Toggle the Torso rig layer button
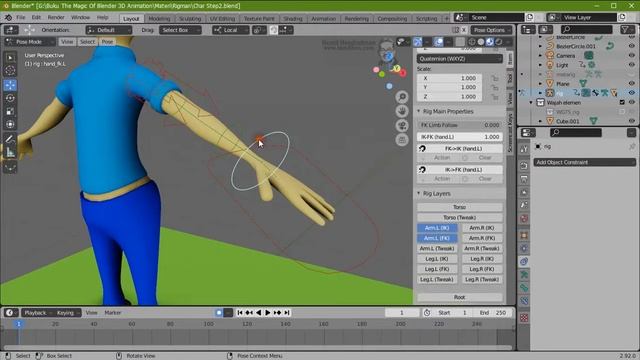The width and height of the screenshot is (640, 360). [460, 207]
